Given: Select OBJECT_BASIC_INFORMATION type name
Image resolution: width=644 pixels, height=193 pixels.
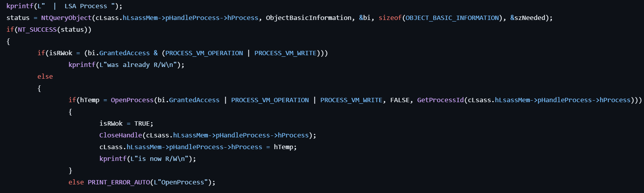Looking at the screenshot, I should (x=452, y=18).
